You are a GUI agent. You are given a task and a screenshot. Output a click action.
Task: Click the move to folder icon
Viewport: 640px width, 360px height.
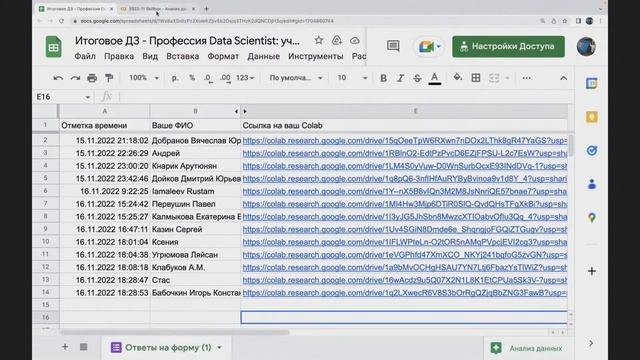click(x=336, y=40)
